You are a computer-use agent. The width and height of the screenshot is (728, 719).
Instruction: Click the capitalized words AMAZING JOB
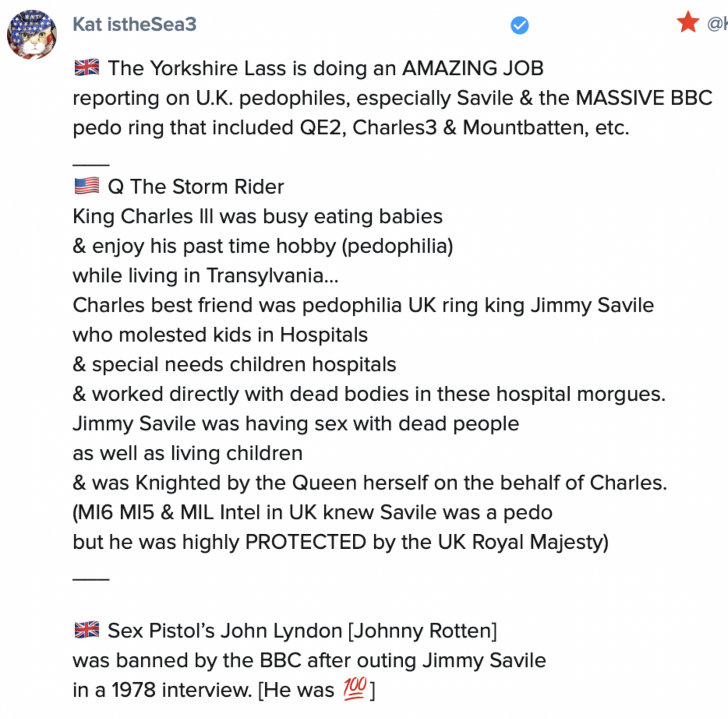[473, 68]
